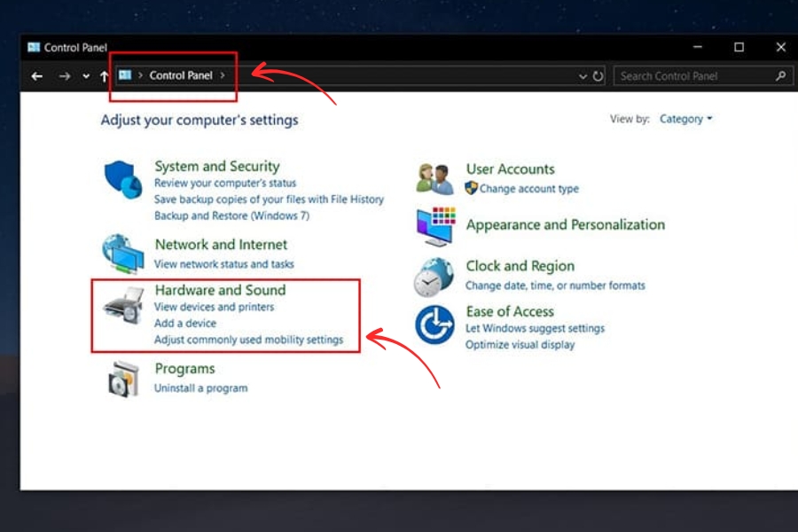798x532 pixels.
Task: Open Change date, time, or number formats
Action: pos(555,286)
